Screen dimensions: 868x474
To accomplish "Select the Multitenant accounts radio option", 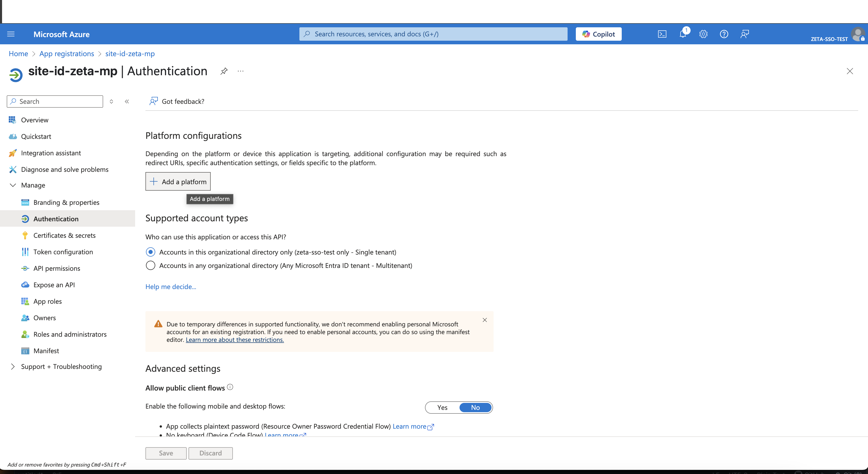I will pos(151,266).
